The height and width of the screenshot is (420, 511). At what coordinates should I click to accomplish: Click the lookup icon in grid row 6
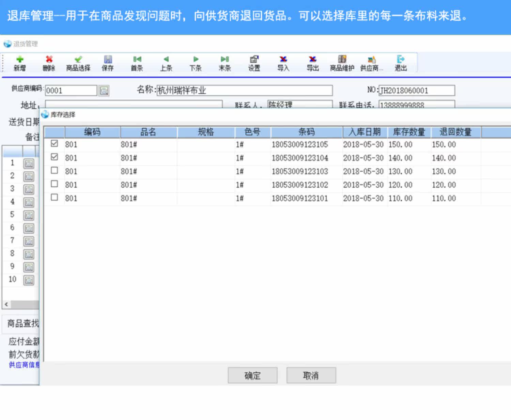pos(29,228)
